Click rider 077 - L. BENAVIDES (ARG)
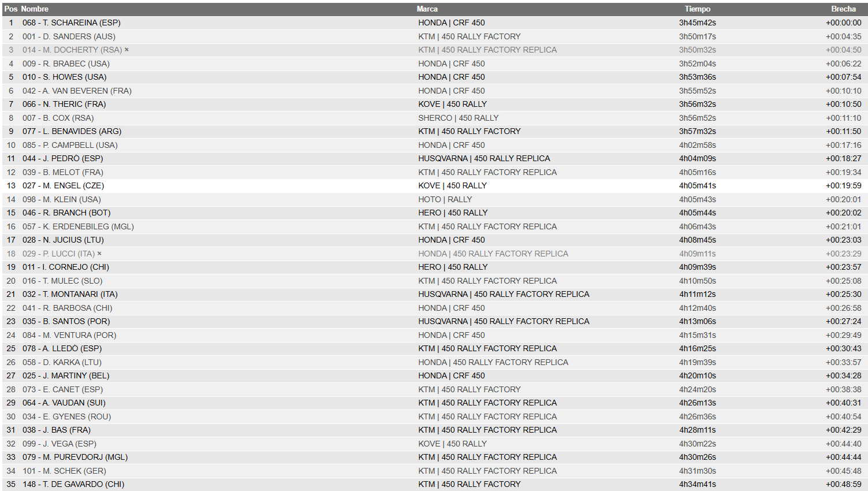This screenshot has width=868, height=491. click(72, 131)
